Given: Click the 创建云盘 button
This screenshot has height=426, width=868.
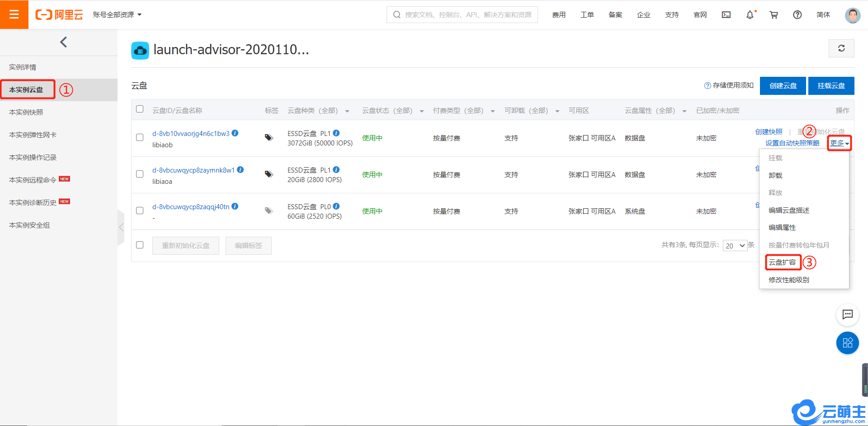Looking at the screenshot, I should point(783,86).
